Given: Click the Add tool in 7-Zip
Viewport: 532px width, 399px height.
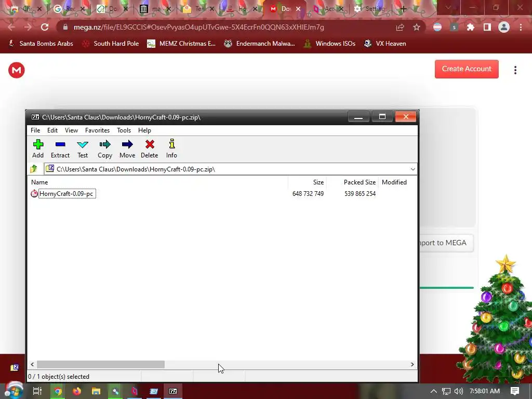Looking at the screenshot, I should pos(37,149).
